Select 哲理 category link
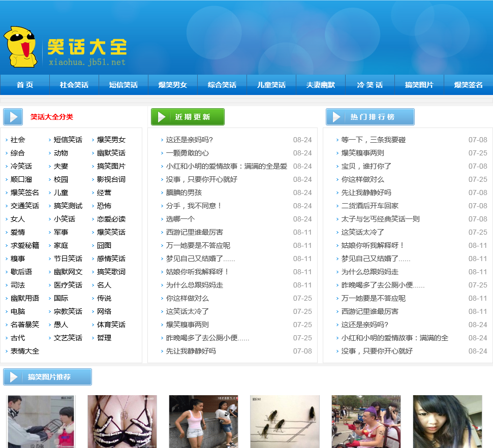This screenshot has width=493, height=448. coord(104,338)
